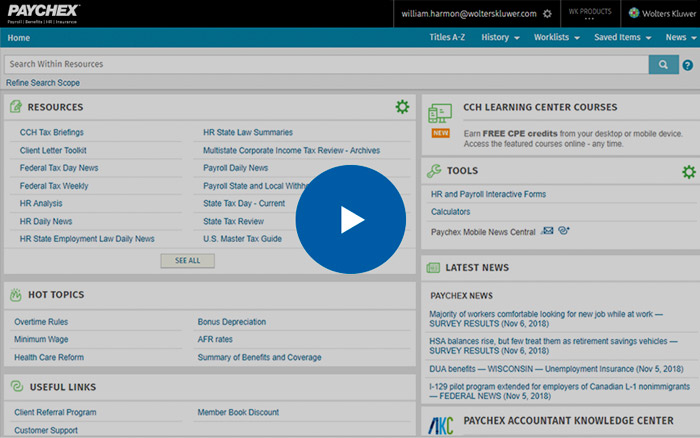
Task: Expand the Saved Items dropdown
Action: point(622,38)
